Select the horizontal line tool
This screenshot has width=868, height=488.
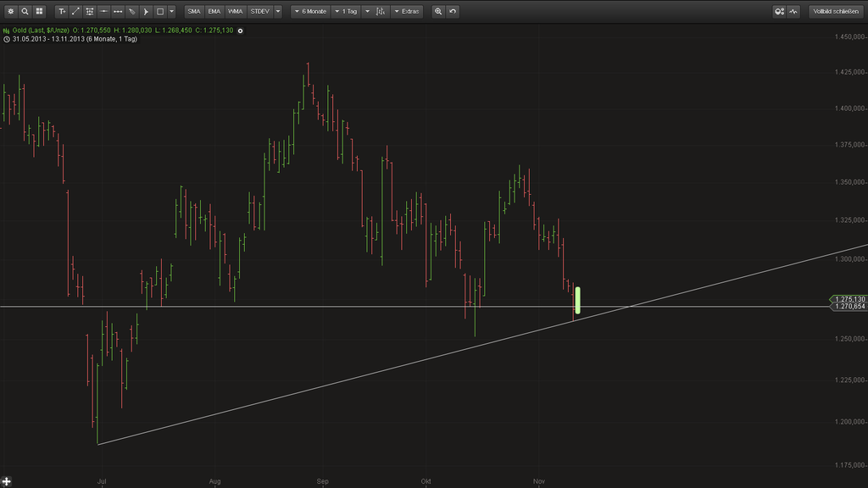pyautogui.click(x=103, y=11)
